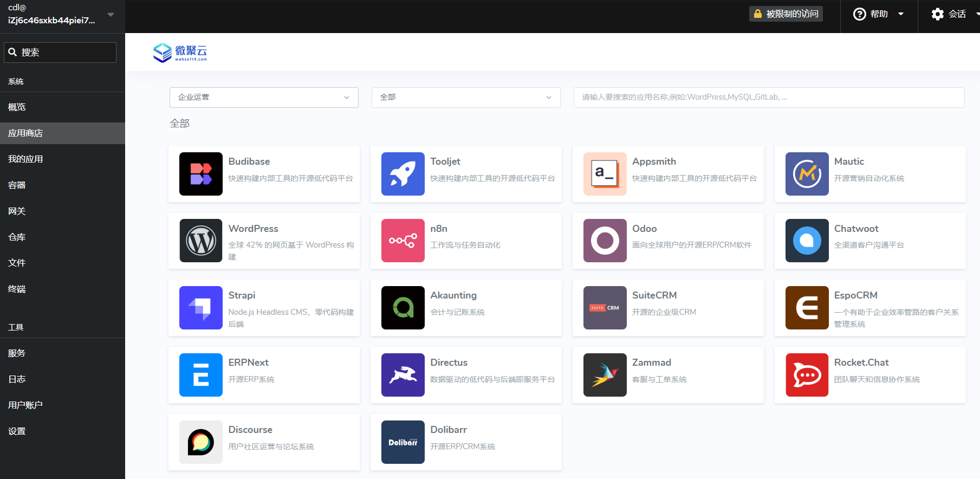The width and height of the screenshot is (980, 479).
Task: Open the 全部 subcategory dropdown
Action: [466, 98]
